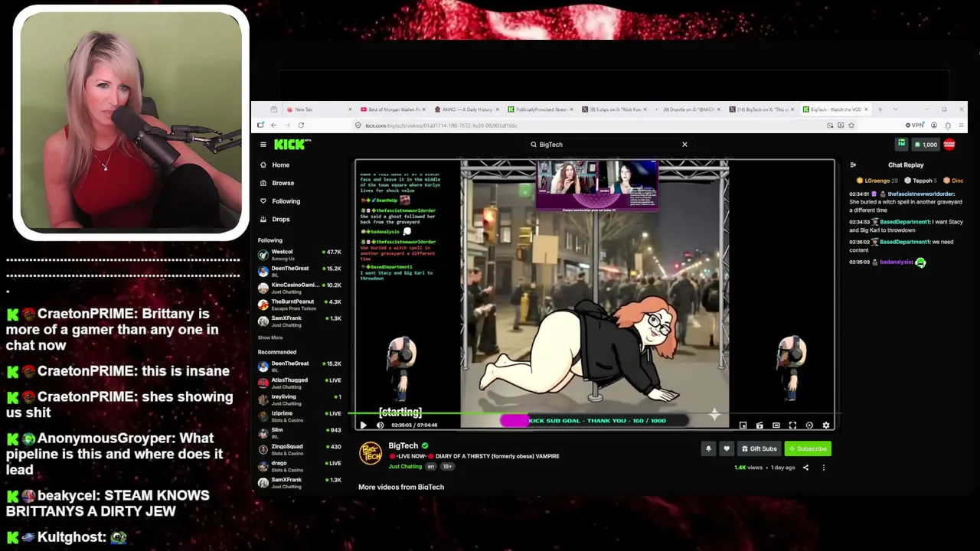Open AtlasThugged in Recommended list
This screenshot has width=980, height=551.
(x=299, y=383)
